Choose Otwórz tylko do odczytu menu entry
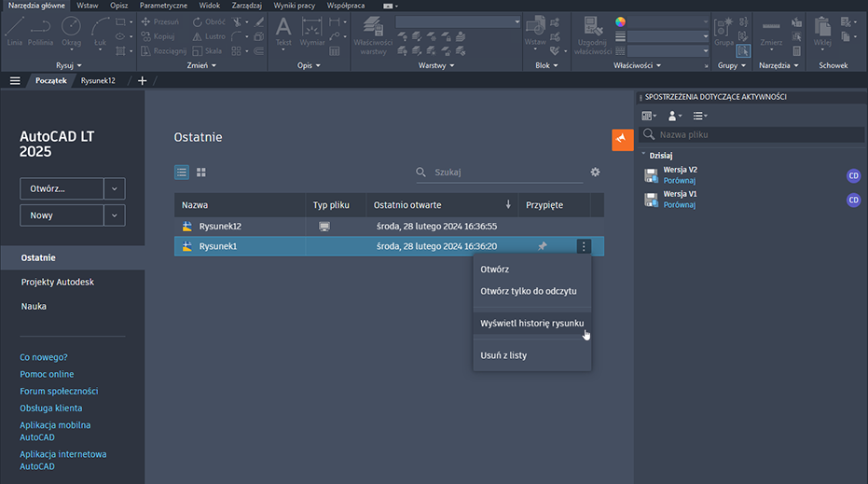This screenshot has width=868, height=484. [x=529, y=291]
